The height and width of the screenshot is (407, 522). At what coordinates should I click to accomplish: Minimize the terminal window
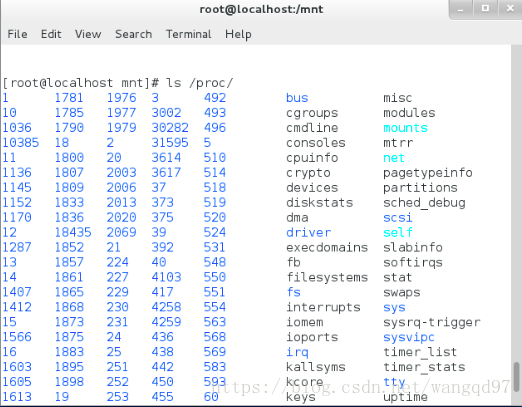pyautogui.click(x=461, y=9)
